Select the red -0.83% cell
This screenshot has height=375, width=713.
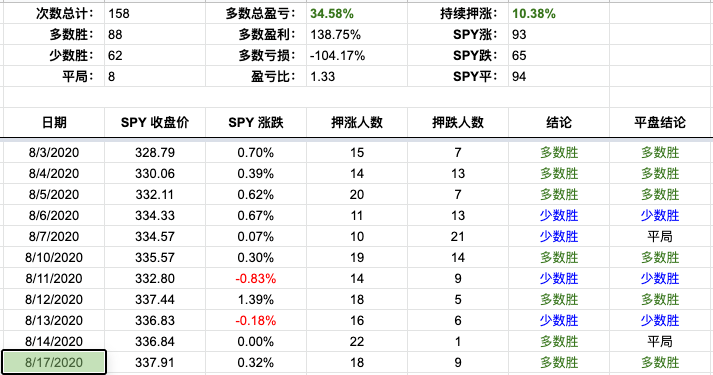pyautogui.click(x=256, y=279)
